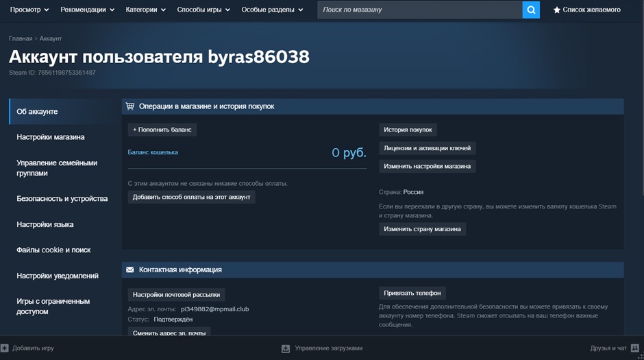Open История покупок
644x360 pixels.
408,130
